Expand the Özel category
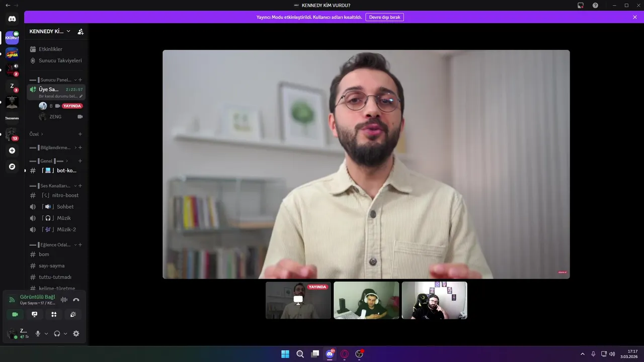644x362 pixels. click(42, 134)
